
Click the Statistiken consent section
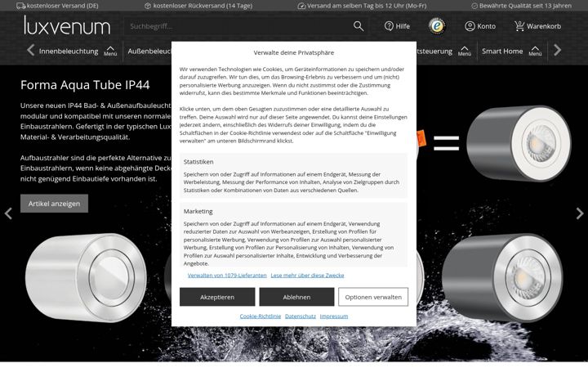coord(294,175)
